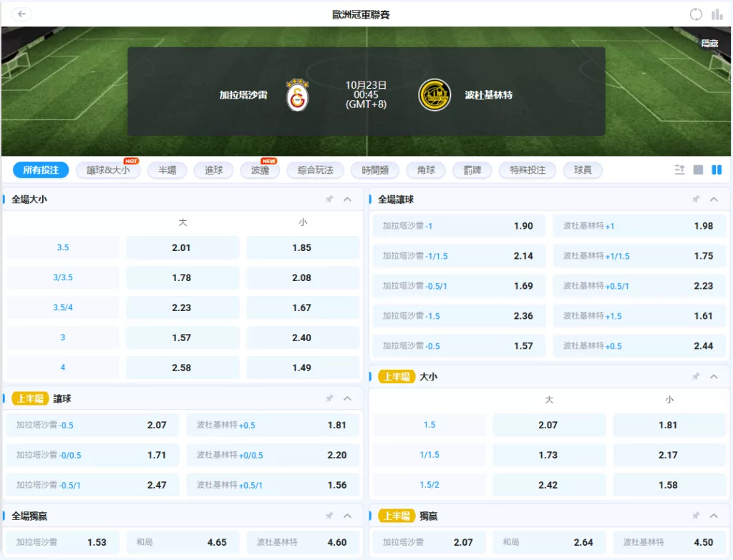Select 加拉塔沙雷 -1 at 1.90

[459, 226]
